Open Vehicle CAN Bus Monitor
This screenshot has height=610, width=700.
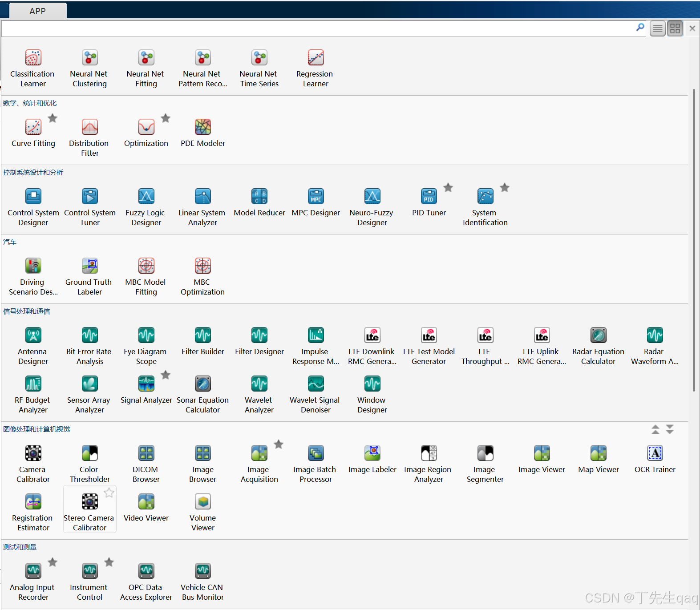202,582
